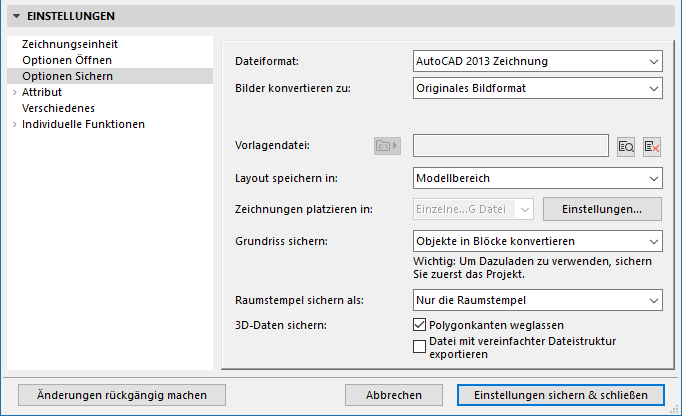Enable Datei mit vereinfachter Dateistruktur exportieren
682x416 pixels.
coord(420,346)
